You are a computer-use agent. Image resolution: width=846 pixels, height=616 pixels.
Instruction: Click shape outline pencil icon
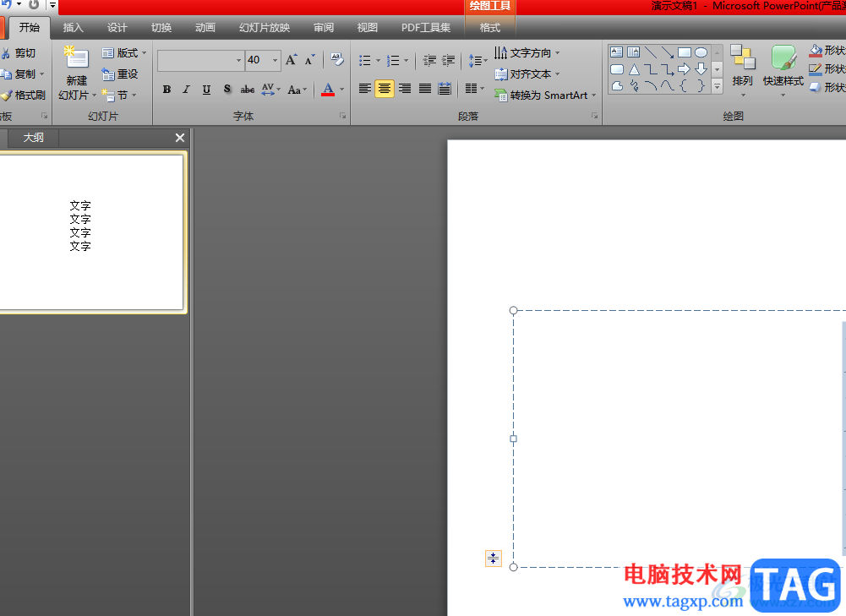click(816, 69)
